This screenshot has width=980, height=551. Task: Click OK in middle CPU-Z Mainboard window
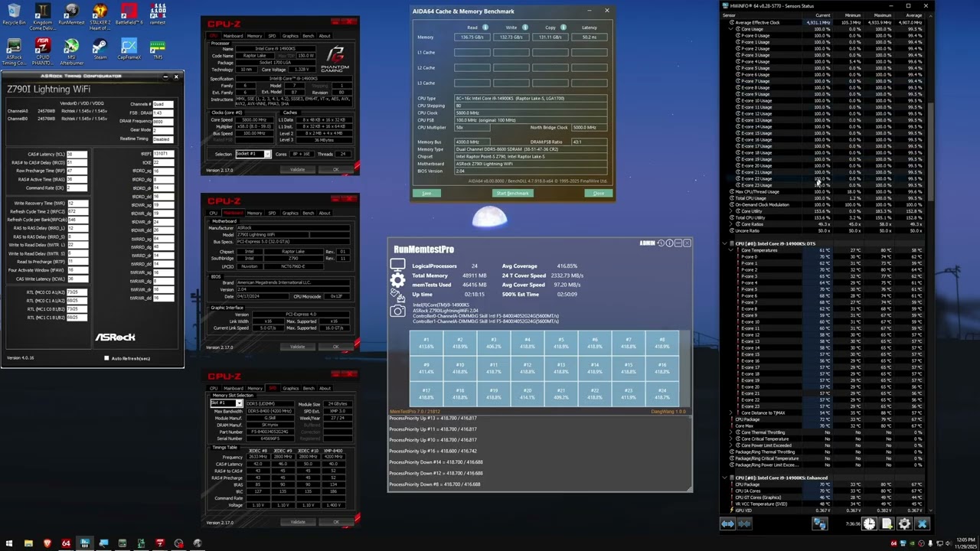[x=335, y=346]
